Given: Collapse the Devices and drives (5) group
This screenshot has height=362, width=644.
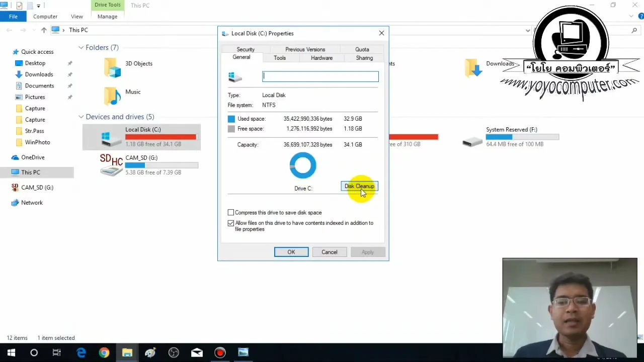Looking at the screenshot, I should tap(81, 117).
